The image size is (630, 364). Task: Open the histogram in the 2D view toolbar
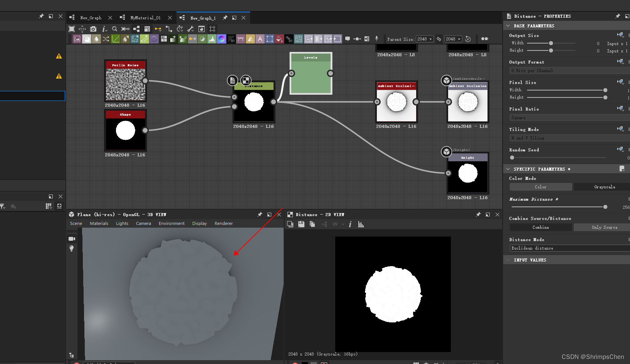click(x=360, y=224)
